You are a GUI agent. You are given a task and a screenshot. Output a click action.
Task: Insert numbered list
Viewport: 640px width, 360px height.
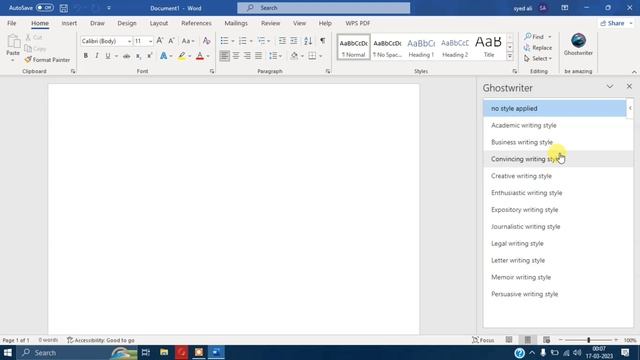click(243, 41)
